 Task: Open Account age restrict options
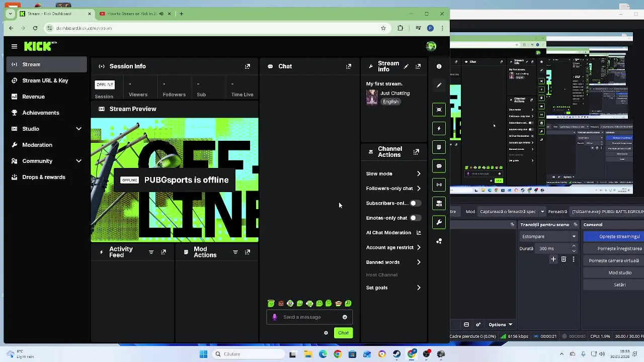pos(394,247)
